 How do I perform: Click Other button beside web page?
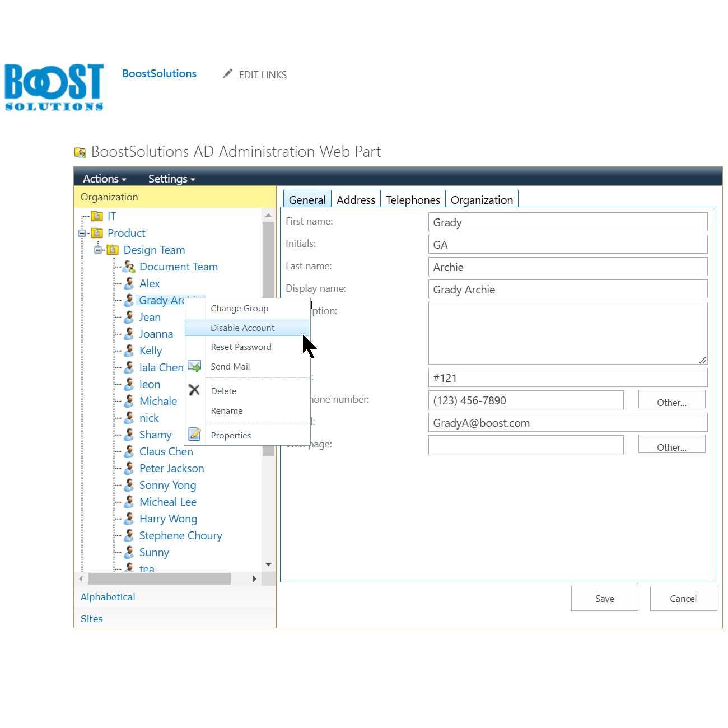click(672, 445)
